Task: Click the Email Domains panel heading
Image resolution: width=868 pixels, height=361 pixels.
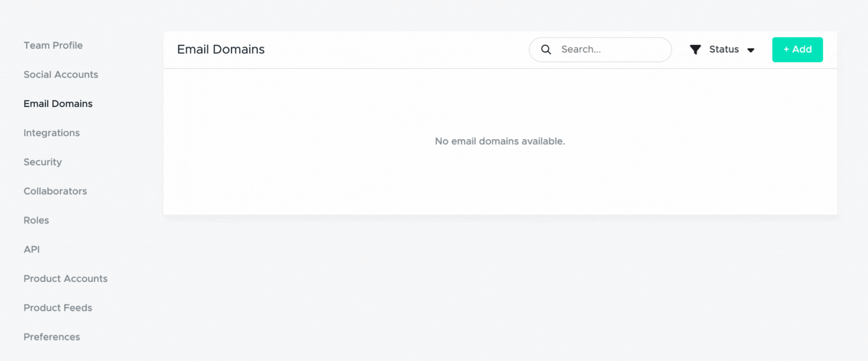Action: click(x=221, y=49)
